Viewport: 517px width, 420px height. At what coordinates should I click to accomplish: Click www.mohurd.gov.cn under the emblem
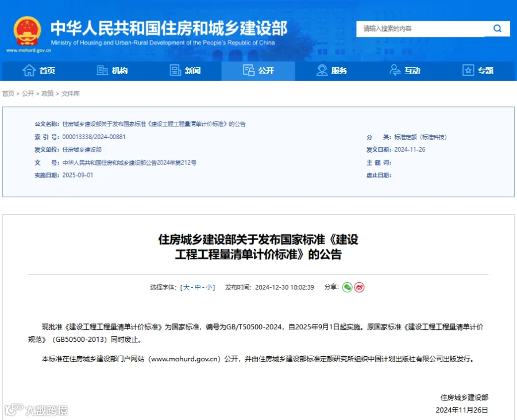coord(28,51)
